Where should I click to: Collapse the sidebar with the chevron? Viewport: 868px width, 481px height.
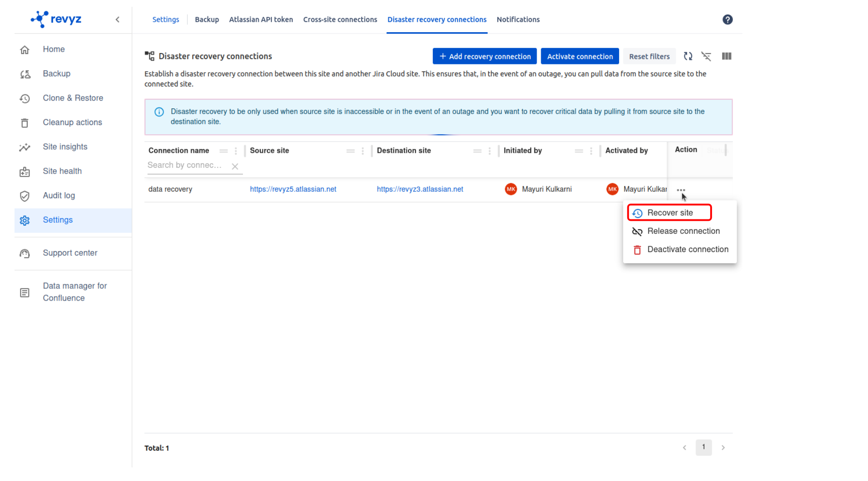tap(117, 19)
